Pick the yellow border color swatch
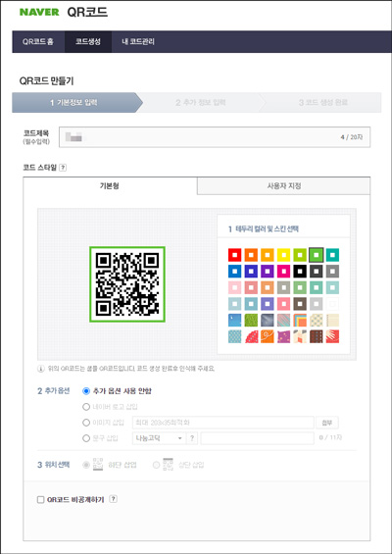392x554 pixels. (283, 255)
